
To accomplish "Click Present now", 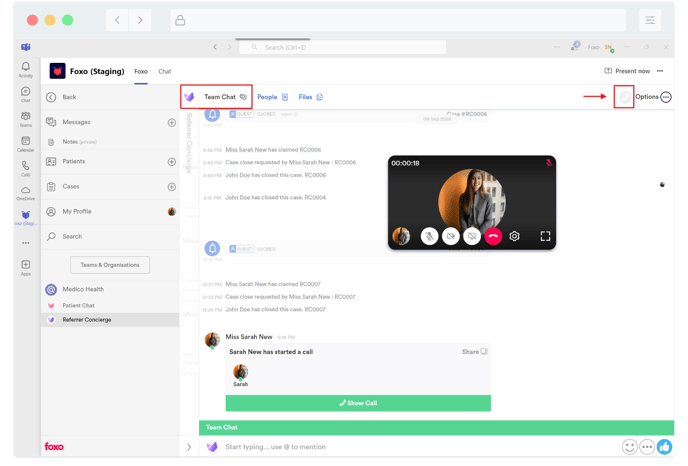I will (627, 71).
